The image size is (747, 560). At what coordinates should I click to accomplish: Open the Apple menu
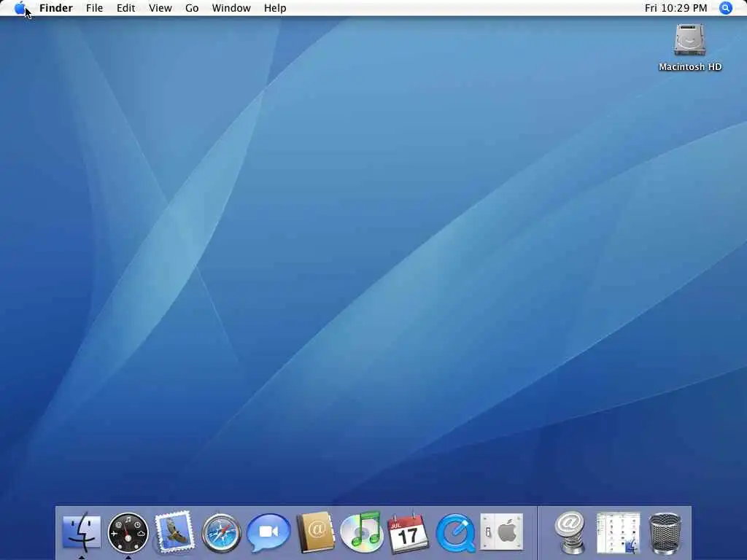[20, 8]
